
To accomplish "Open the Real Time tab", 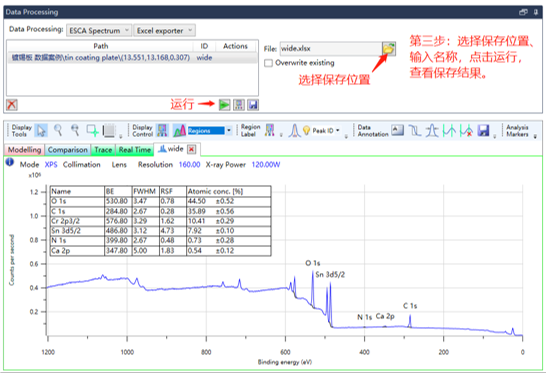I will pos(134,150).
